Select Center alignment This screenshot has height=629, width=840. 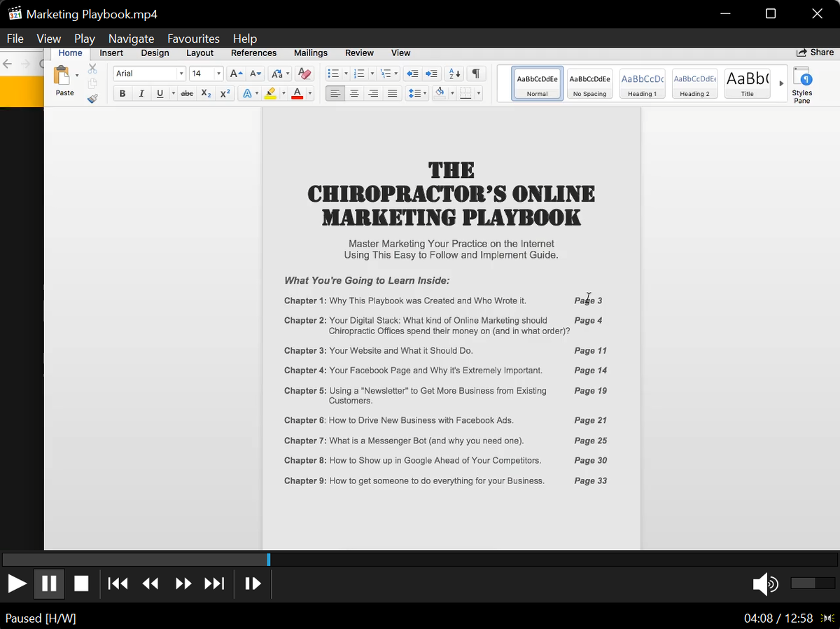pyautogui.click(x=354, y=93)
